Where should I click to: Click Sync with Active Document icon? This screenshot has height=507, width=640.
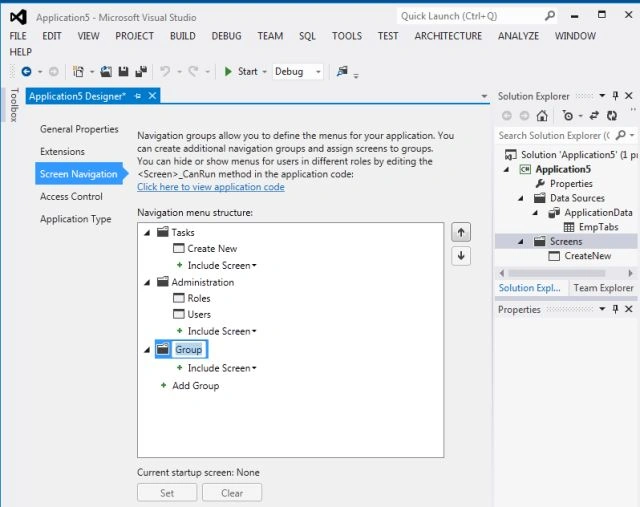coord(594,116)
